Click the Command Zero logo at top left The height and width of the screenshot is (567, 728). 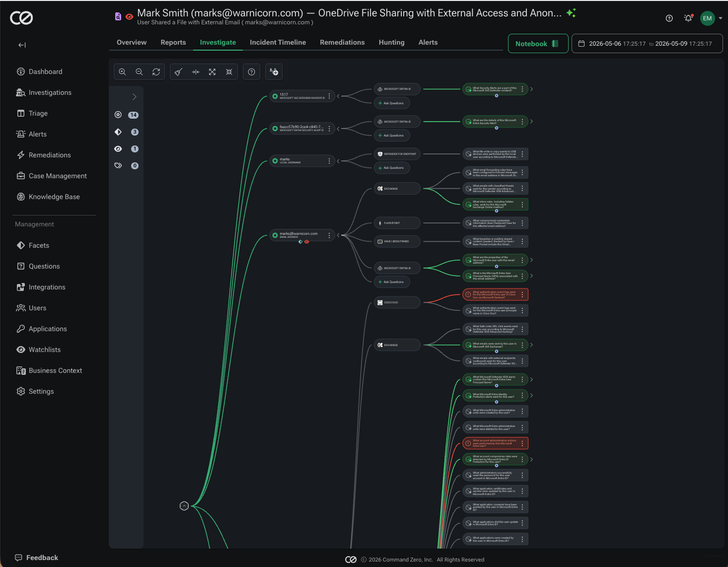click(21, 18)
